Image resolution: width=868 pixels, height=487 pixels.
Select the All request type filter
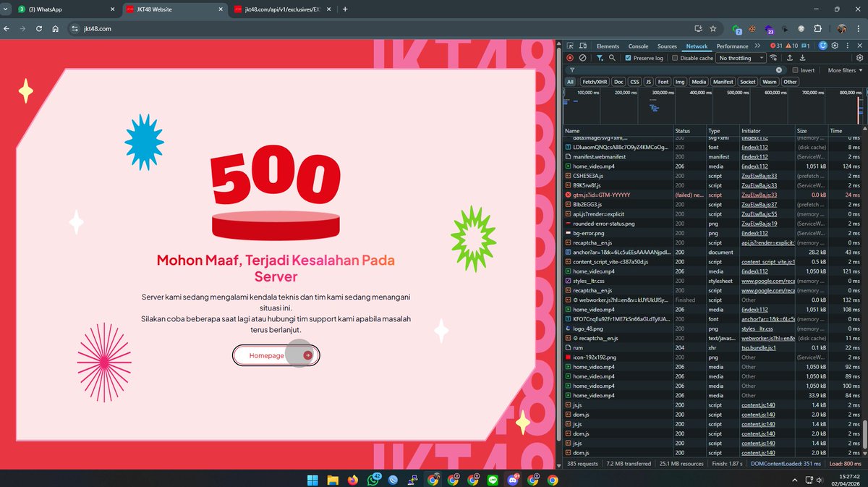pos(570,82)
